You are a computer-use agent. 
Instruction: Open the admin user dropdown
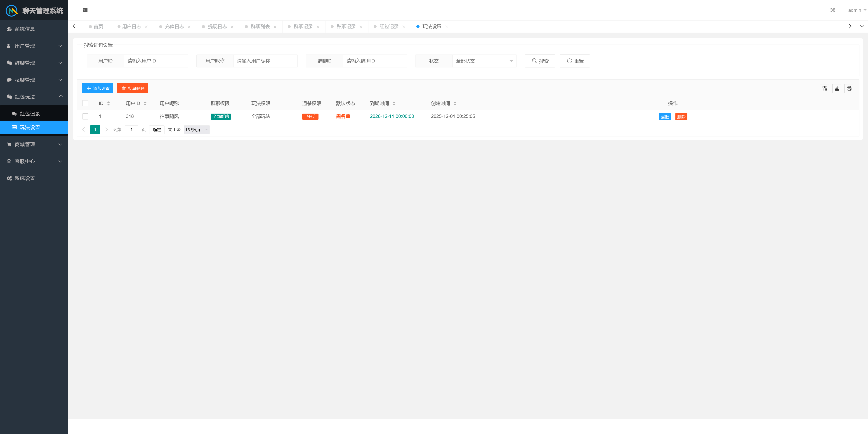point(856,10)
